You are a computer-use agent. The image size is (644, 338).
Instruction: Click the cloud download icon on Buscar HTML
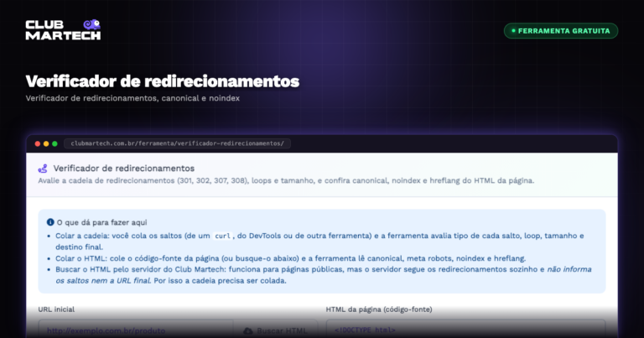click(x=248, y=331)
